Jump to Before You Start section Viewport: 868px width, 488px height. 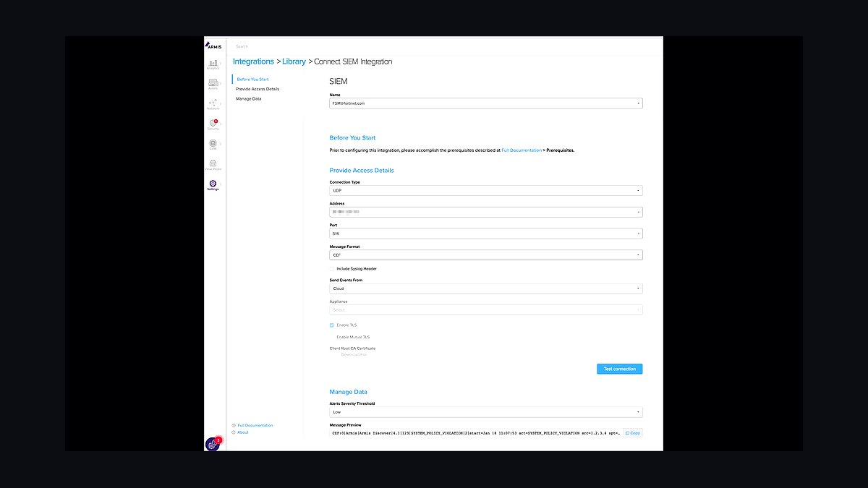tap(253, 79)
